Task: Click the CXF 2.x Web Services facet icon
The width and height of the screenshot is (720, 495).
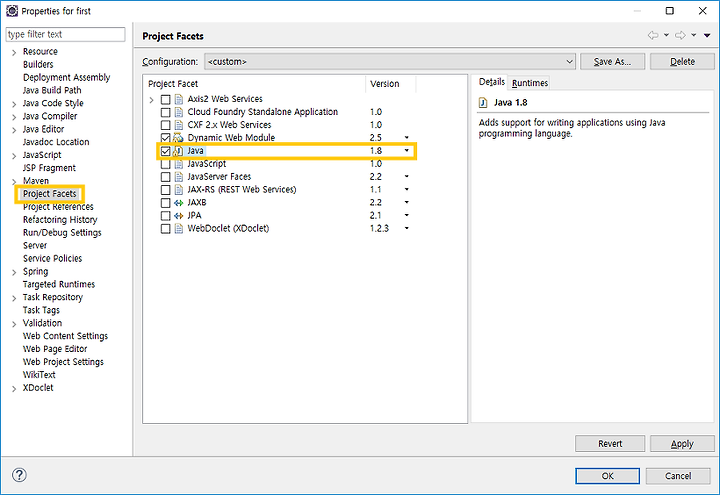Action: point(179,125)
